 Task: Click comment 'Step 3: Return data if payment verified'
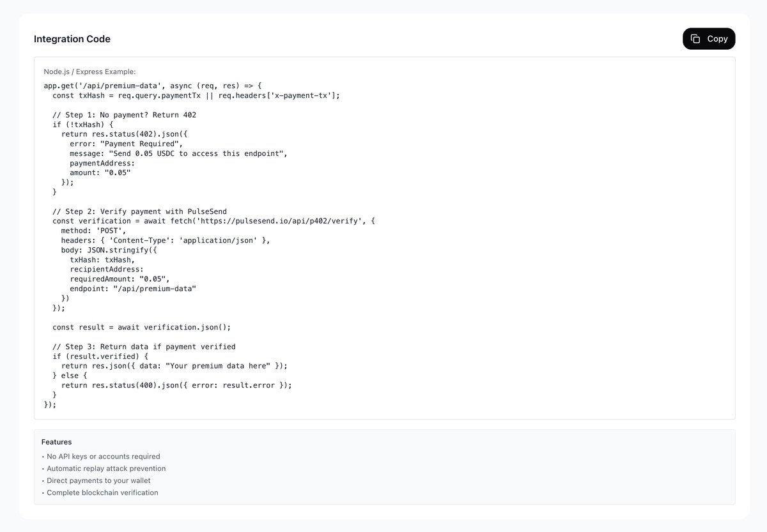click(144, 347)
